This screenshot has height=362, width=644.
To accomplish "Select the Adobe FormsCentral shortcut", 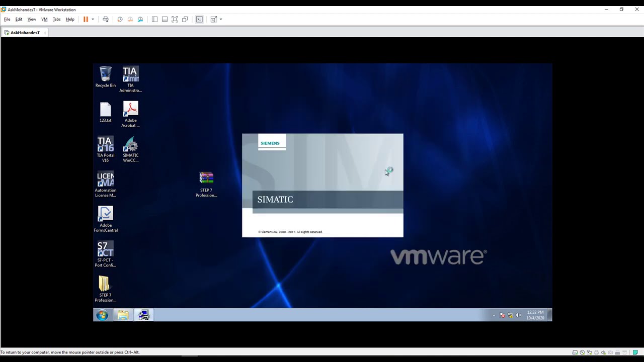I will click(105, 219).
